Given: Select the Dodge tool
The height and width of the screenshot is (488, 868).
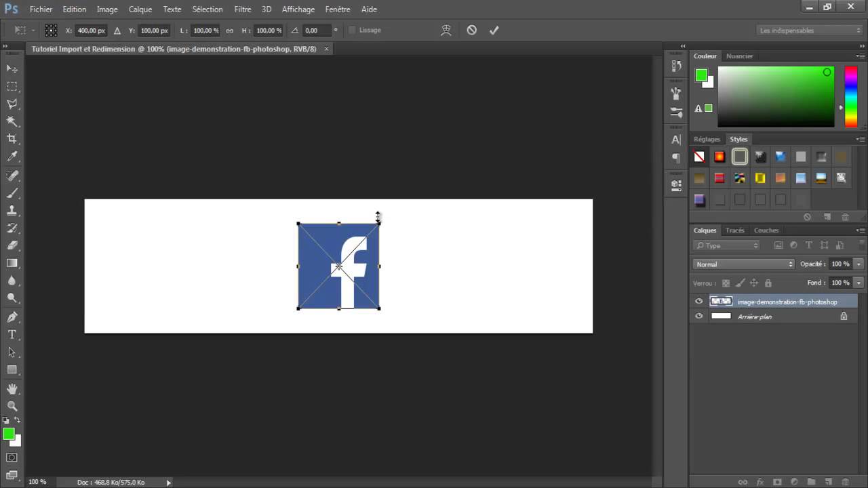Looking at the screenshot, I should coord(12,298).
